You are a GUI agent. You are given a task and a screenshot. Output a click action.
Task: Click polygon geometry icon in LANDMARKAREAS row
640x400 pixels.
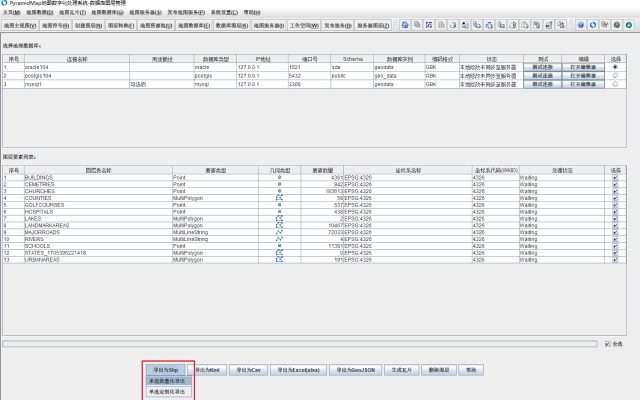tap(280, 225)
